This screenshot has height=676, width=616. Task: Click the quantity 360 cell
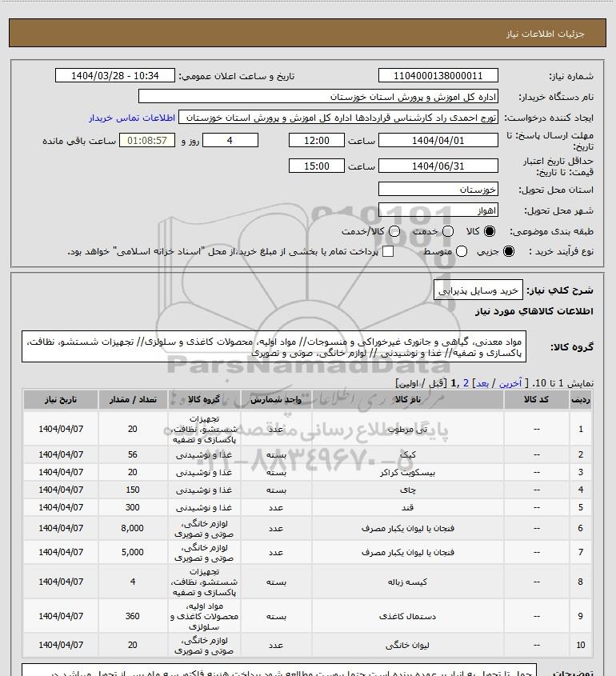click(x=132, y=616)
